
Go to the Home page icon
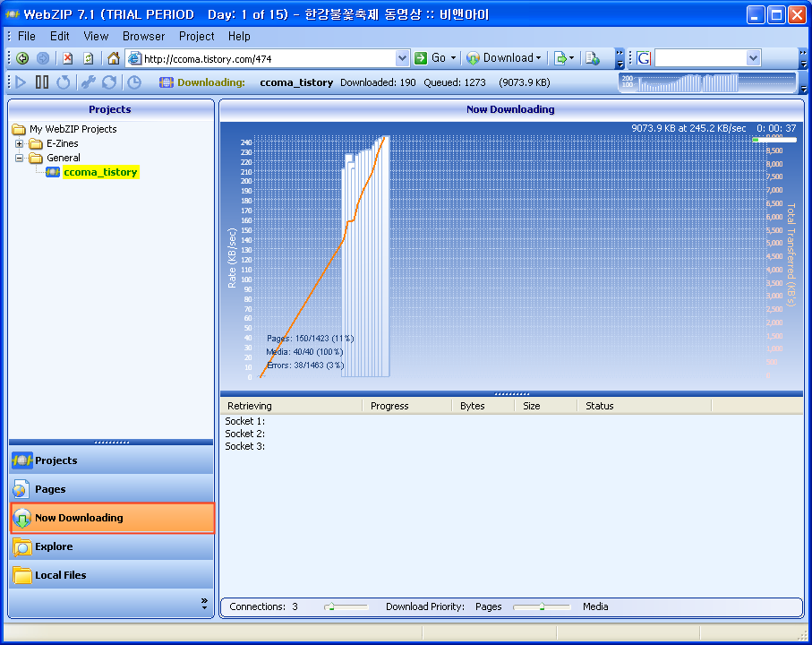(x=114, y=58)
